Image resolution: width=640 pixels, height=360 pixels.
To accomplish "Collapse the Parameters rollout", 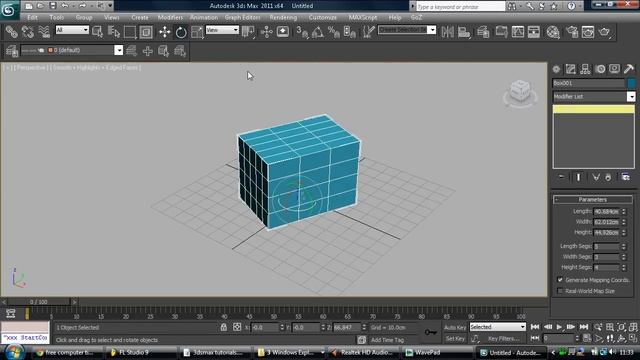I will 593,200.
